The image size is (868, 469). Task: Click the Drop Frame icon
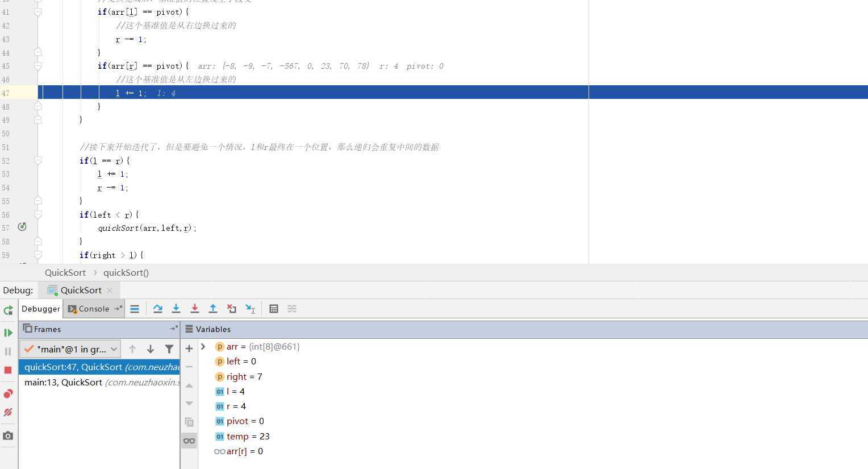[232, 309]
